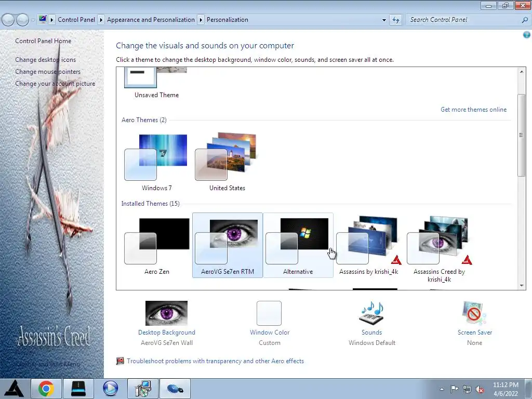Image resolution: width=532 pixels, height=399 pixels.
Task: Select Personalization breadcrumb
Action: [228, 20]
